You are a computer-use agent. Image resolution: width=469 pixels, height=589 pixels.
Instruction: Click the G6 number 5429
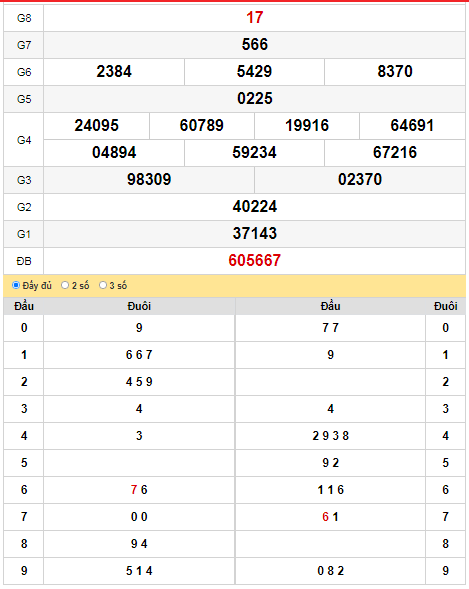click(254, 72)
